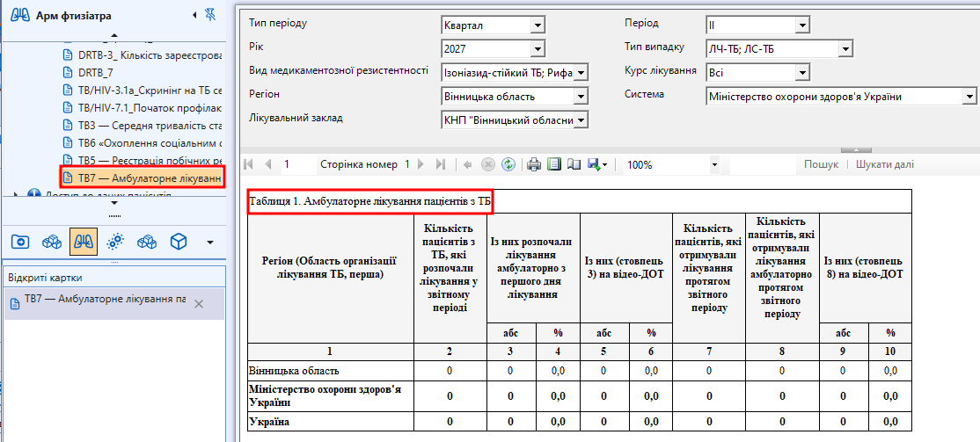
Task: Refresh the report
Action: click(508, 165)
